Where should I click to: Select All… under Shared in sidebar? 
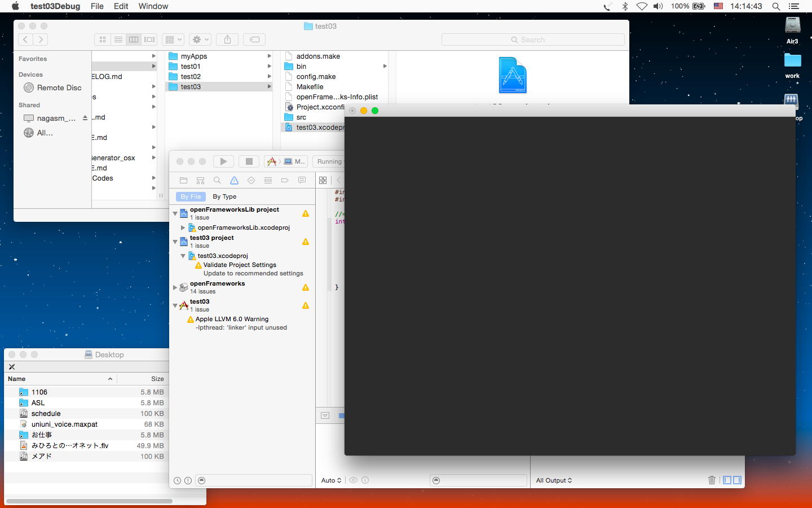39,133
